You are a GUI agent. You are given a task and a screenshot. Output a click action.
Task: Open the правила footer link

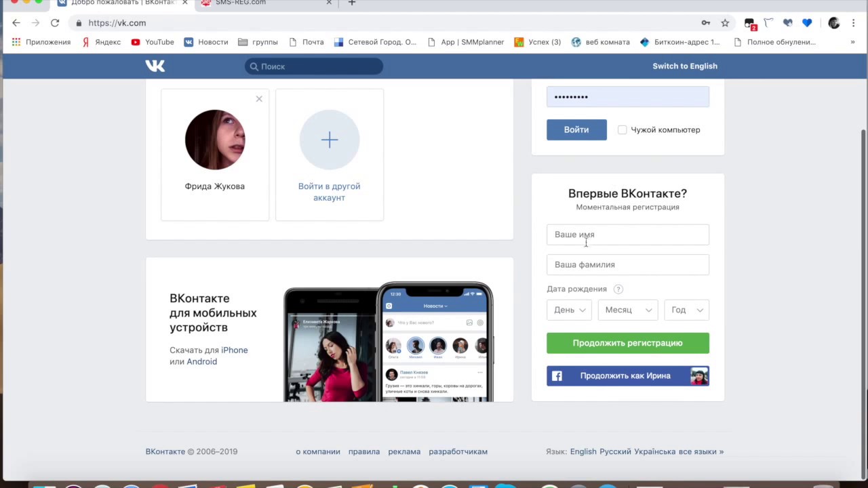(364, 451)
